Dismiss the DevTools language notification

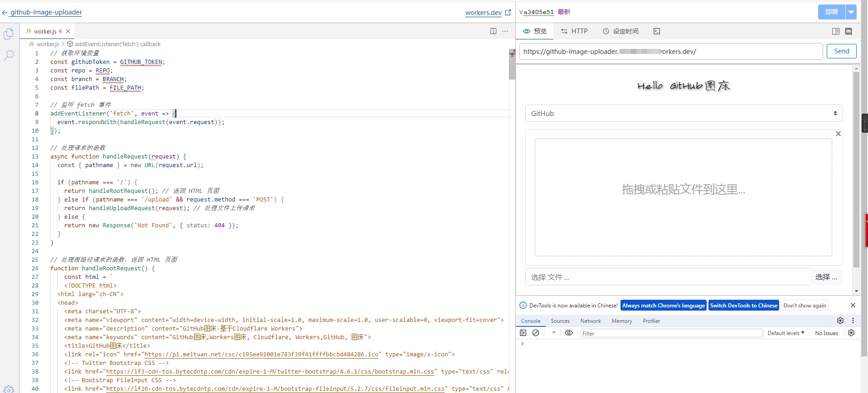click(853, 306)
